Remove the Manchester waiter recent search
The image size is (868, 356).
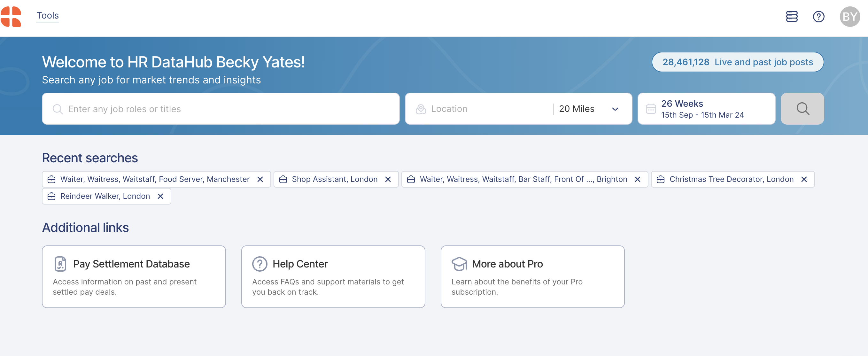coord(260,179)
